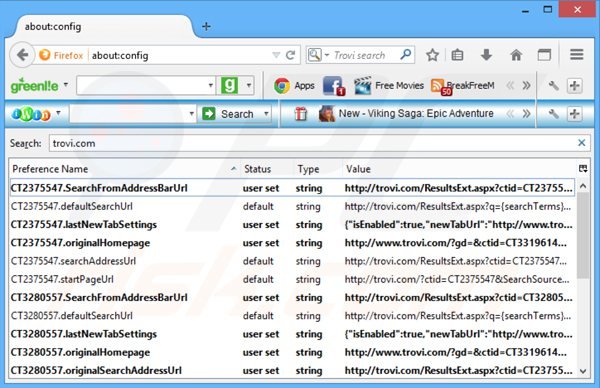This screenshot has height=388, width=600.
Task: Expand the Search button dropdown arrow
Action: [266, 114]
